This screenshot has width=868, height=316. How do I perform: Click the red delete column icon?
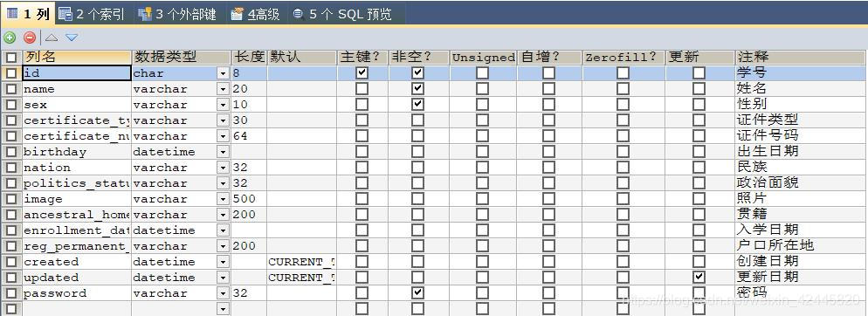(30, 38)
